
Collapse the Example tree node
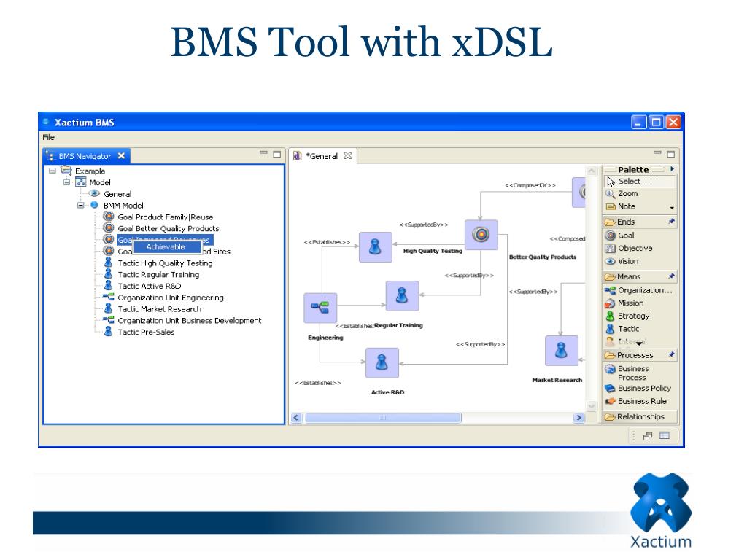click(53, 171)
